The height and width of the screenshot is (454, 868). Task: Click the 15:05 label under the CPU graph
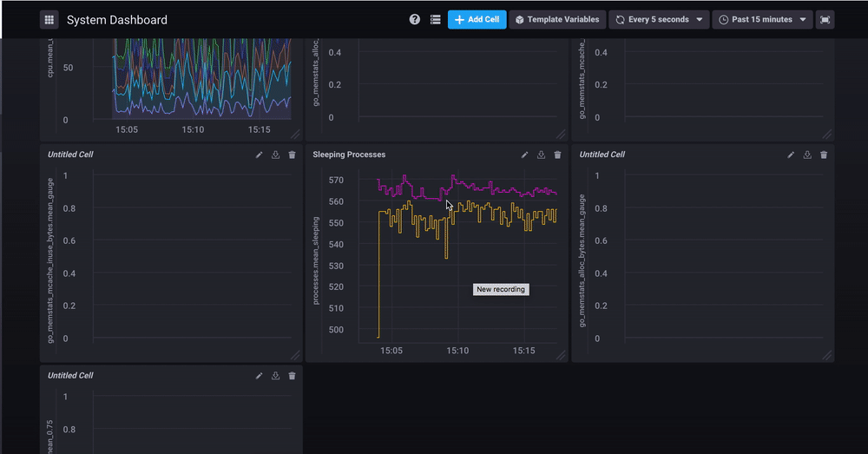click(127, 129)
